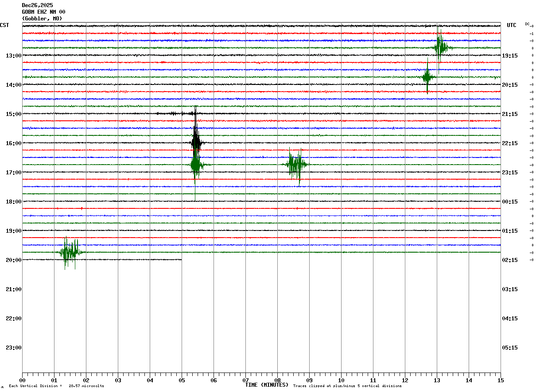Click the Dec26,2025 date header

37,5
